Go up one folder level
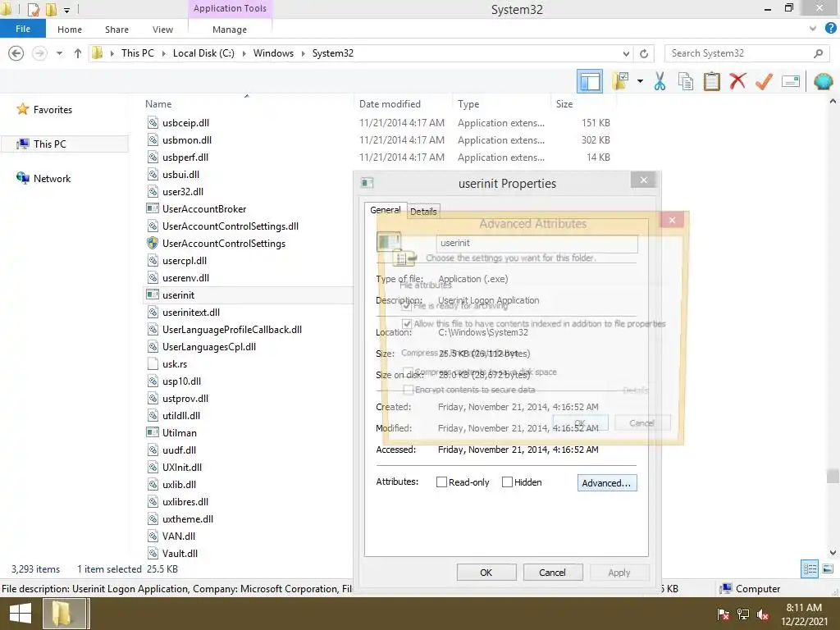 coord(78,53)
